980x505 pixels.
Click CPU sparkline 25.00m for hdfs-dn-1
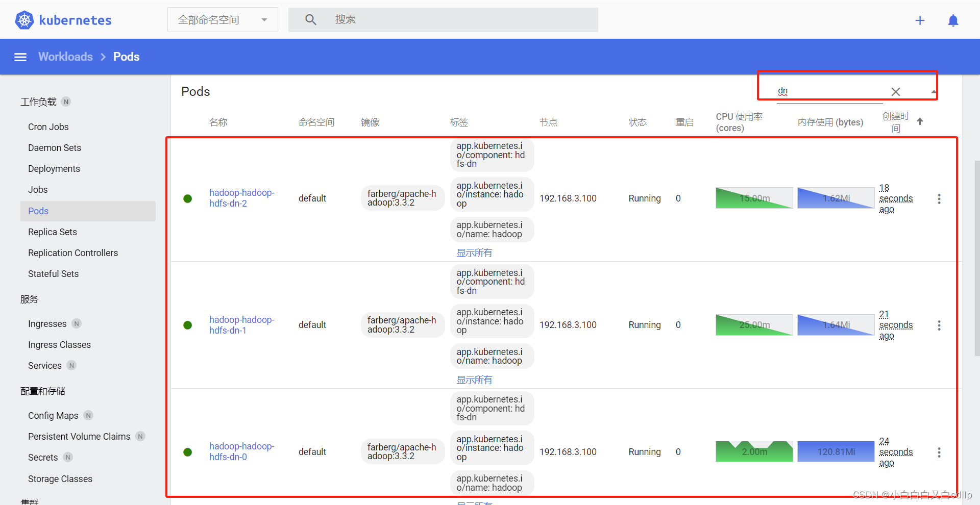pyautogui.click(x=754, y=325)
